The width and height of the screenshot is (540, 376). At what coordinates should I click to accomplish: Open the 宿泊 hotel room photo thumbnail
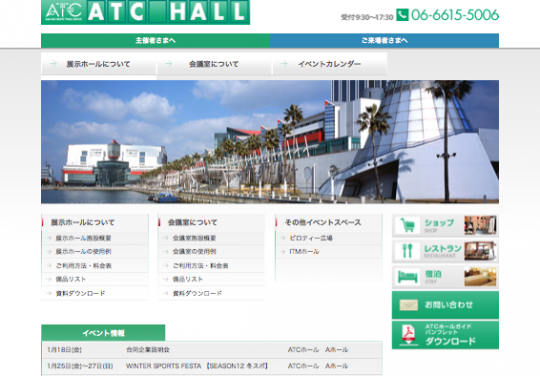(x=480, y=276)
